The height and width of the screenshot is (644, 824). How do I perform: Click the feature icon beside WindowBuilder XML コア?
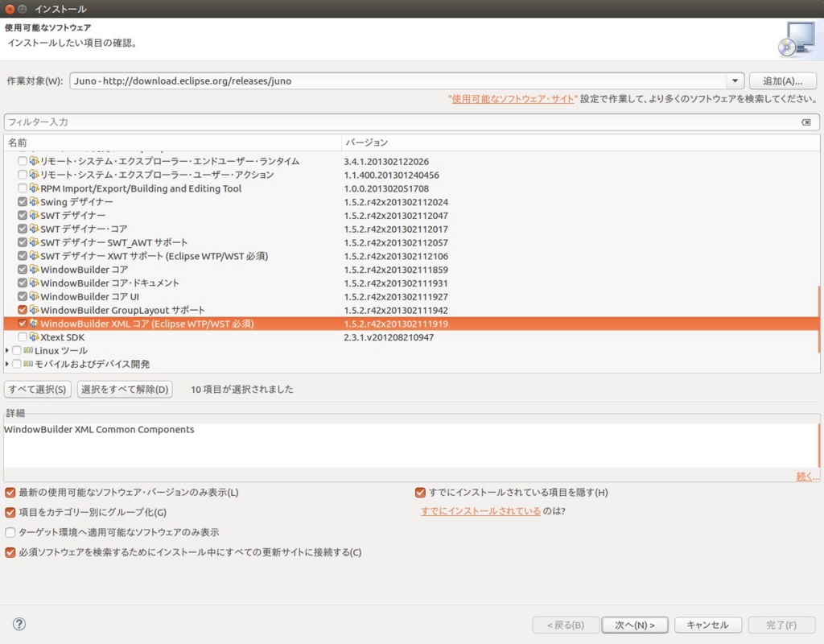click(x=34, y=324)
